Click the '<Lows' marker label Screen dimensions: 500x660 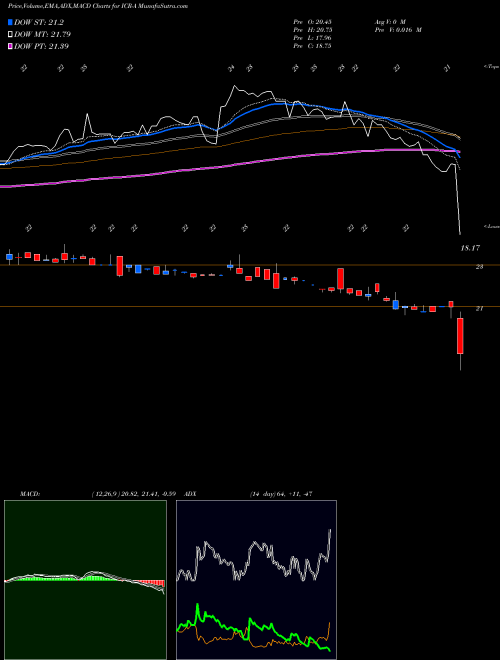point(492,226)
